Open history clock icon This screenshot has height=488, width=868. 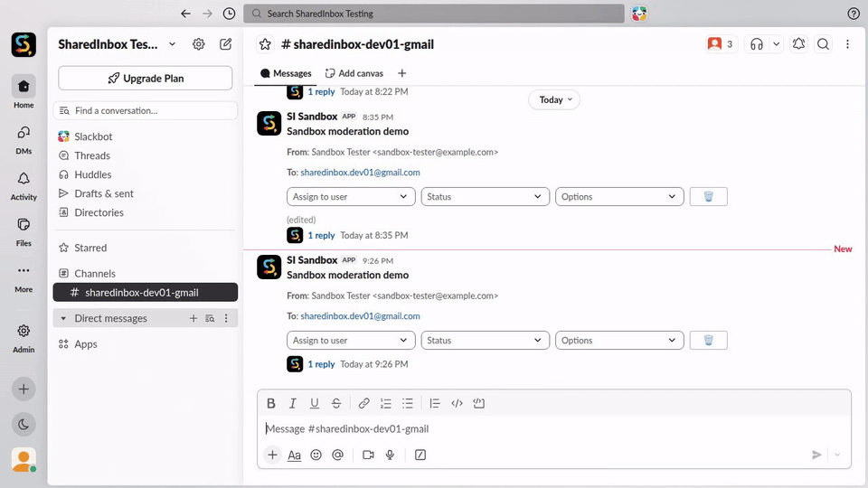[229, 14]
